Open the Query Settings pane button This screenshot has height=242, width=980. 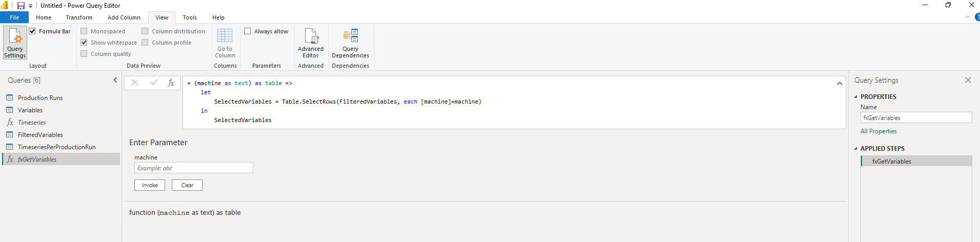pos(15,43)
